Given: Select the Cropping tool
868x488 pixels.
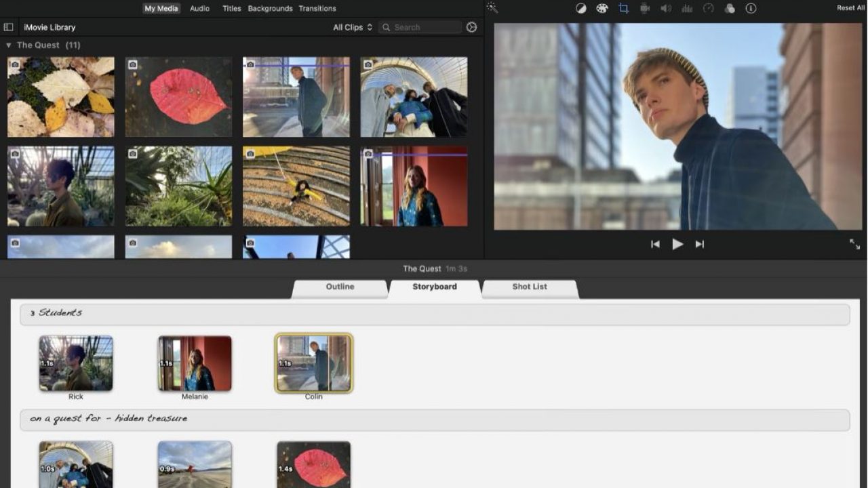Looking at the screenshot, I should (623, 8).
